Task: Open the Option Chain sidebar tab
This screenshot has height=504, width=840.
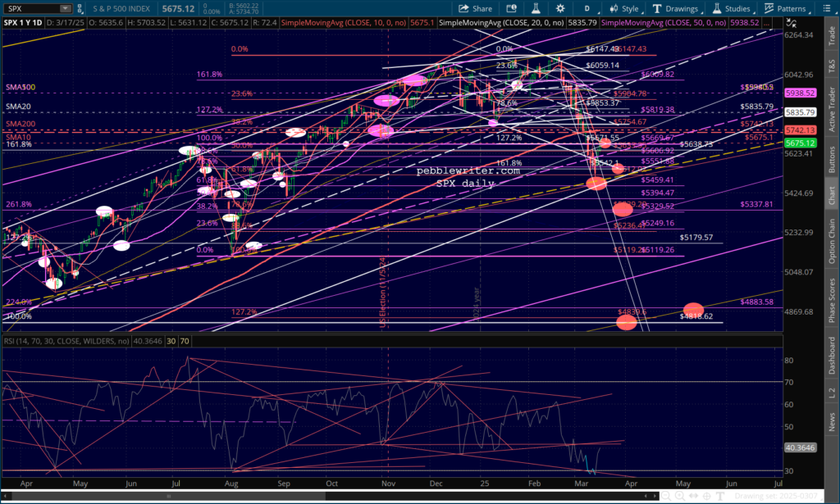Action: pos(832,239)
